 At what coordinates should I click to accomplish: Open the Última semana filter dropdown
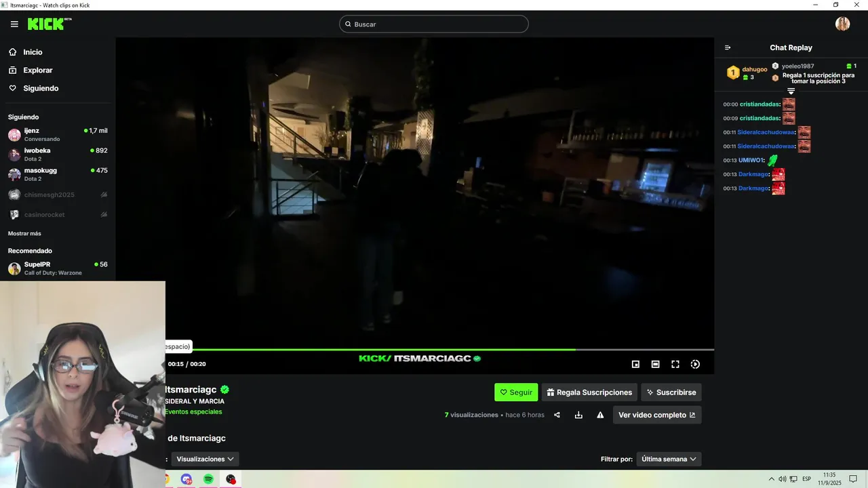tap(669, 459)
